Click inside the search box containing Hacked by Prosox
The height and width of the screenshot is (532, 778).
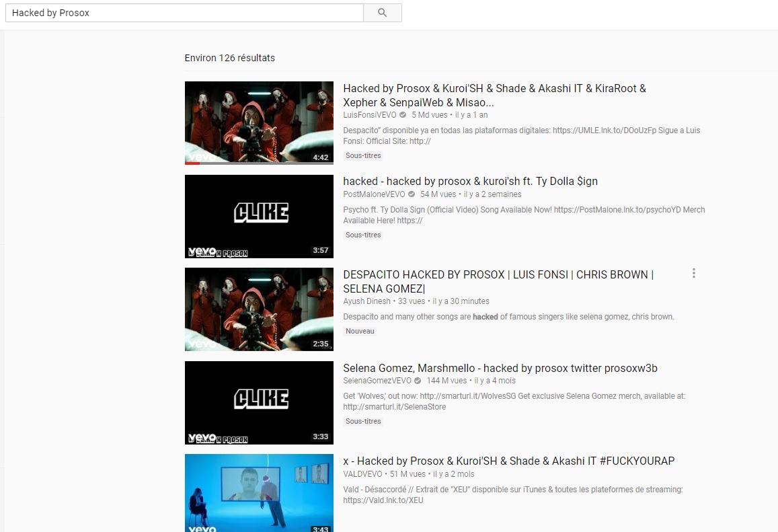tap(182, 13)
